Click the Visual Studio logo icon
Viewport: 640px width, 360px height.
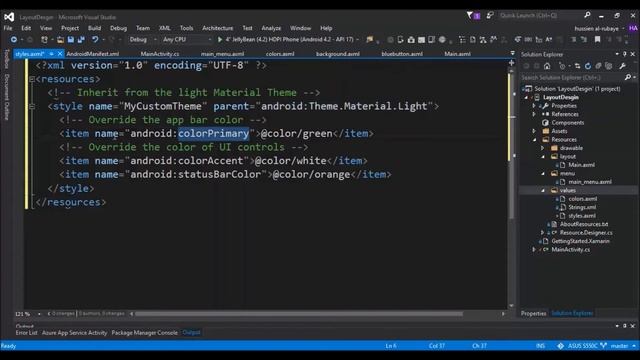click(x=9, y=17)
